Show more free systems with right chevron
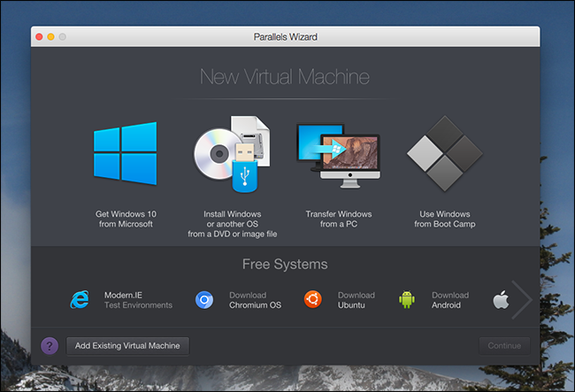 (x=521, y=300)
